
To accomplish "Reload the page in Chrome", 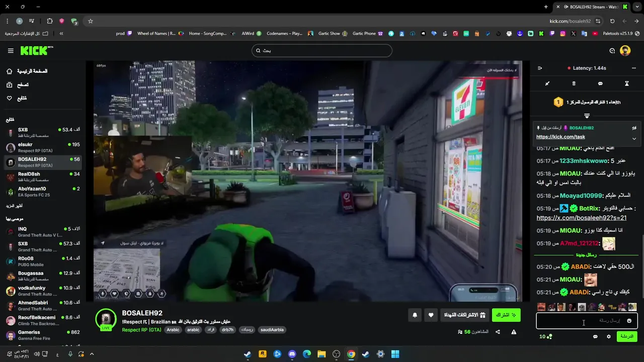I will [x=612, y=21].
